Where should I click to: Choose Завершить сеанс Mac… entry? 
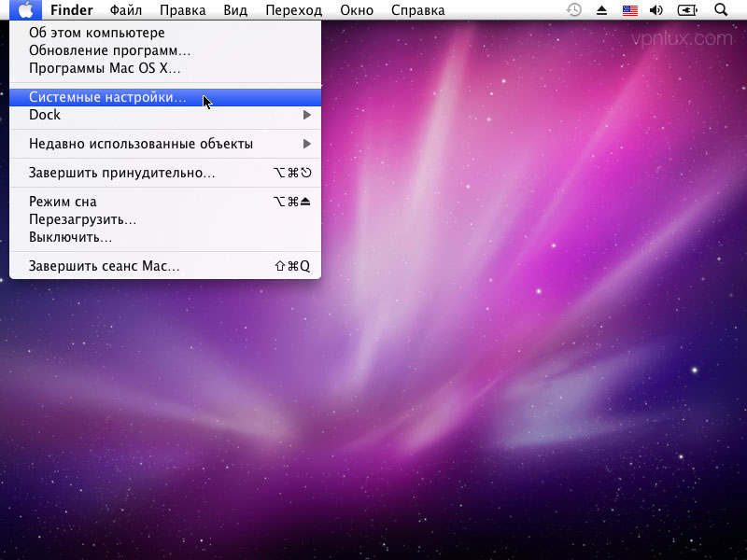(x=165, y=266)
